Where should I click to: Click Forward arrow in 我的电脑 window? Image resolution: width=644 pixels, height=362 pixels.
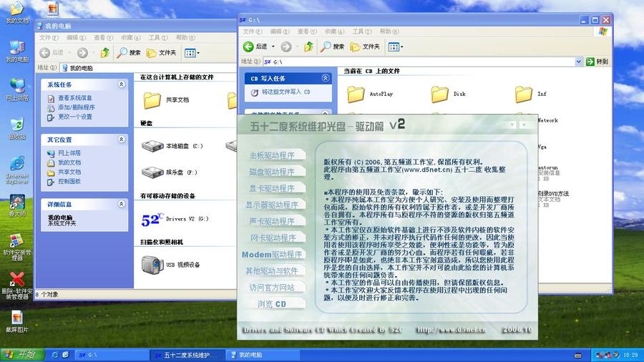82,52
